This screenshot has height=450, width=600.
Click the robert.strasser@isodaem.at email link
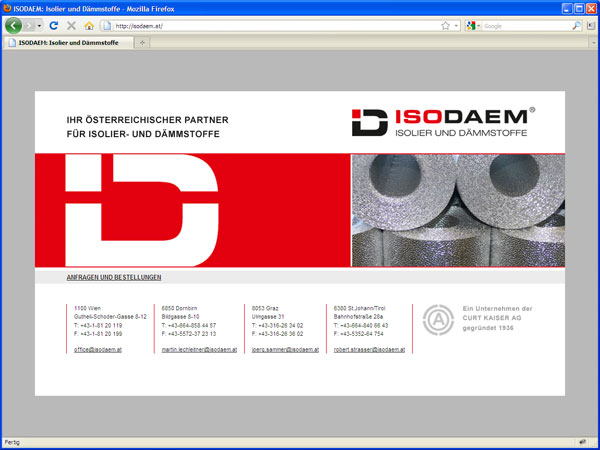pyautogui.click(x=369, y=350)
